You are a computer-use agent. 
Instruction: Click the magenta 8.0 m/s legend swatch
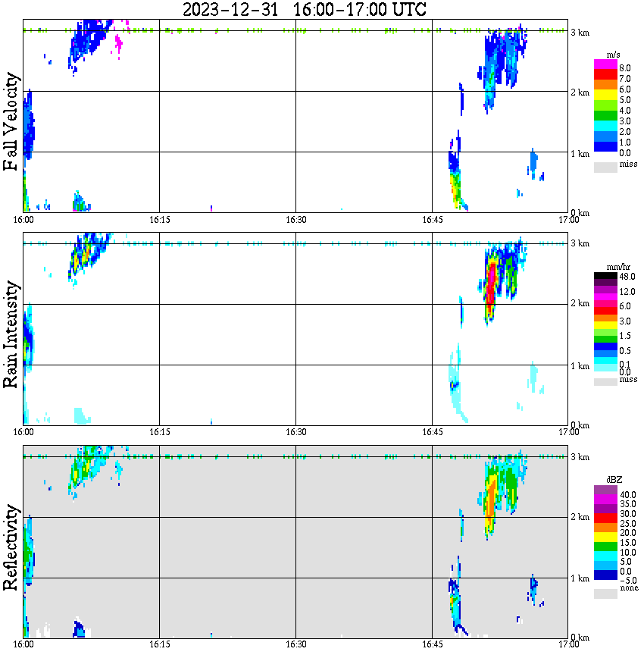coord(605,64)
